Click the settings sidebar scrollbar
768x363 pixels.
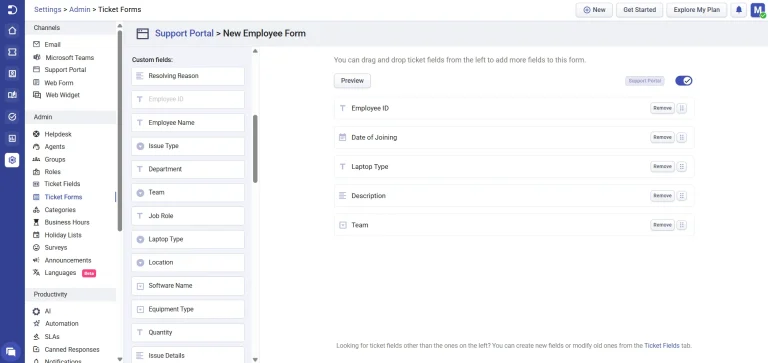120,130
